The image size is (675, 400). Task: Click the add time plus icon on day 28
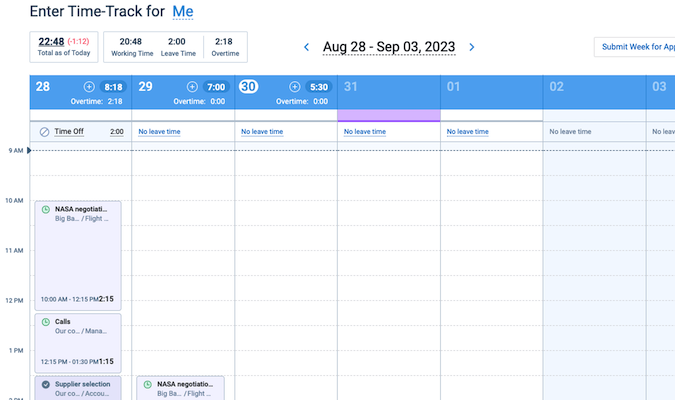click(89, 87)
